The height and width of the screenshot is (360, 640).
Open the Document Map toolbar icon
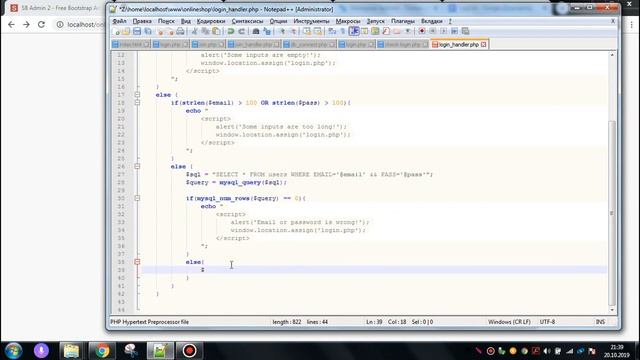pos(375,31)
